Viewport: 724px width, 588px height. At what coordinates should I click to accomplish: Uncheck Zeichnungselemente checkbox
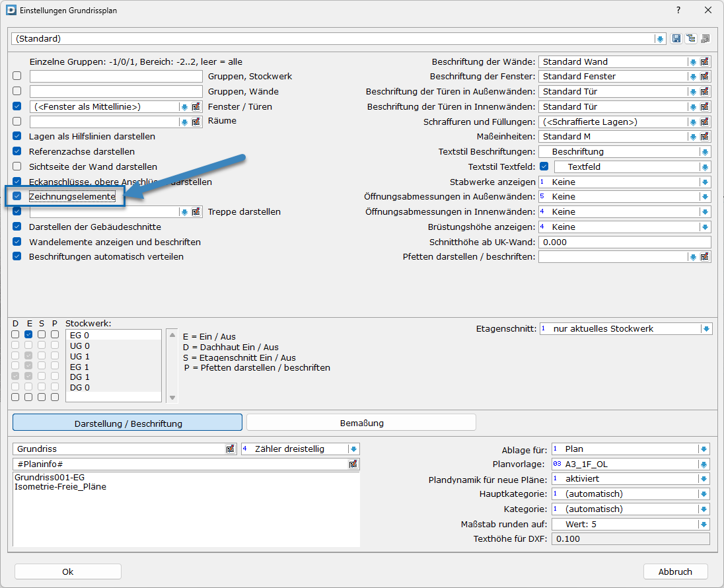17,196
